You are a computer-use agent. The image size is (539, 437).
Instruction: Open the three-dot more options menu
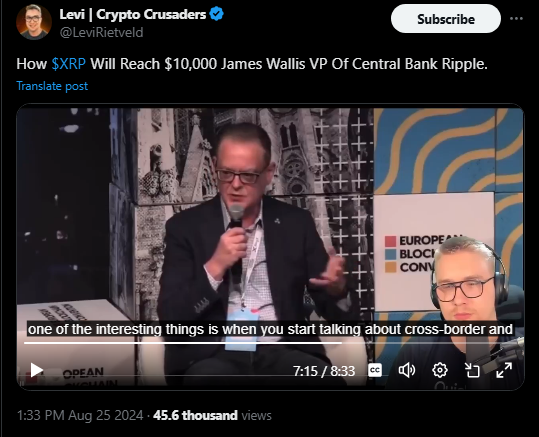click(516, 19)
